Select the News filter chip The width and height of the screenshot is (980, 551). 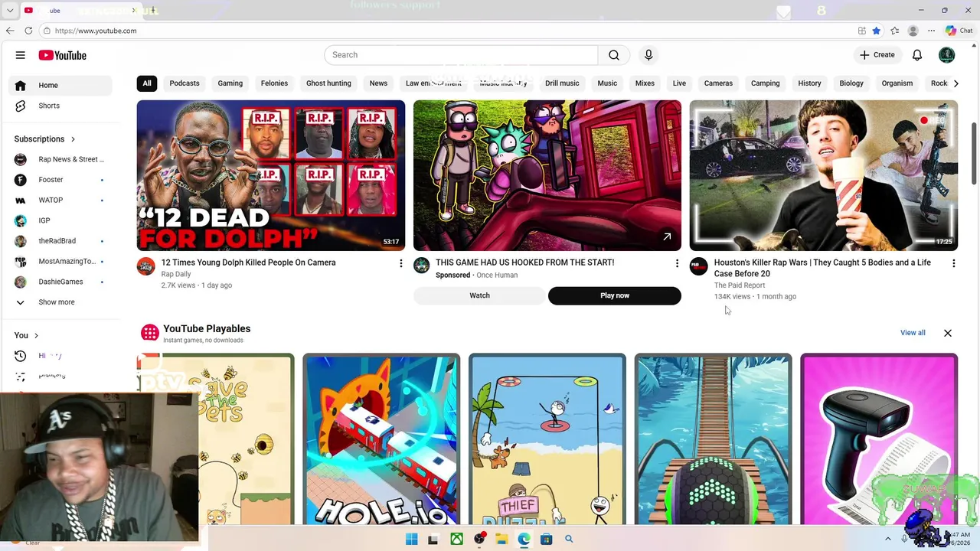click(378, 83)
